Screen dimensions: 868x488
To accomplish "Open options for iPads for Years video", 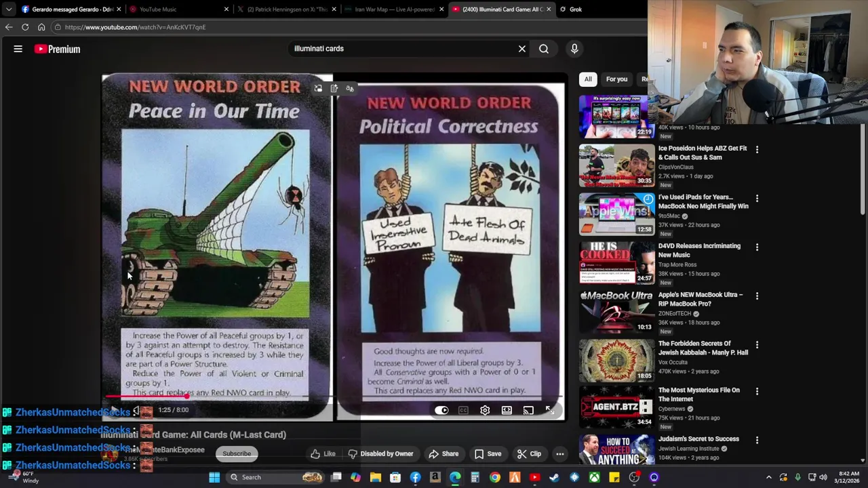I will tap(757, 198).
